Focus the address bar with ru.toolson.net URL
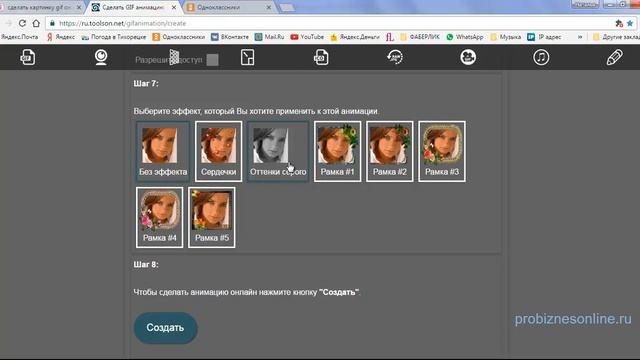 point(327,23)
